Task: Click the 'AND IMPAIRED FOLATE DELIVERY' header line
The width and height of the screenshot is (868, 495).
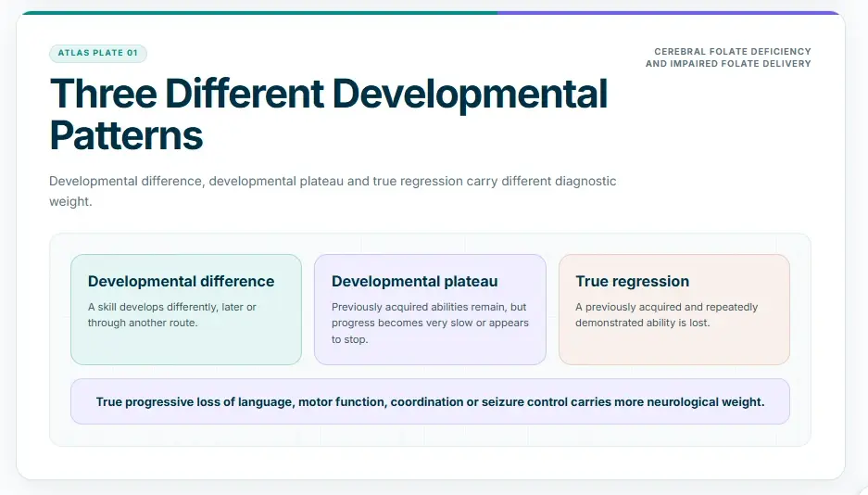Action: [x=728, y=64]
